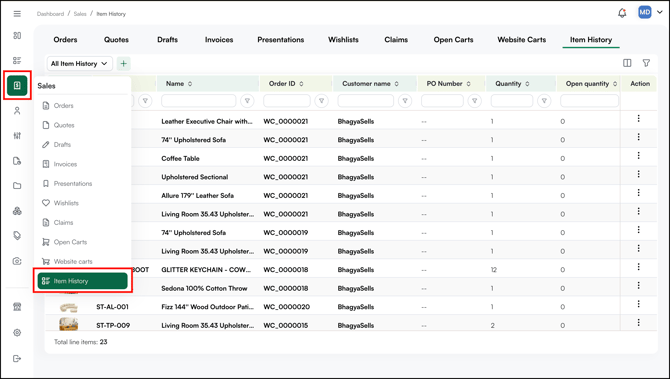The width and height of the screenshot is (670, 379).
Task: Open the dashboard grid sidebar icon
Action: [x=17, y=35]
